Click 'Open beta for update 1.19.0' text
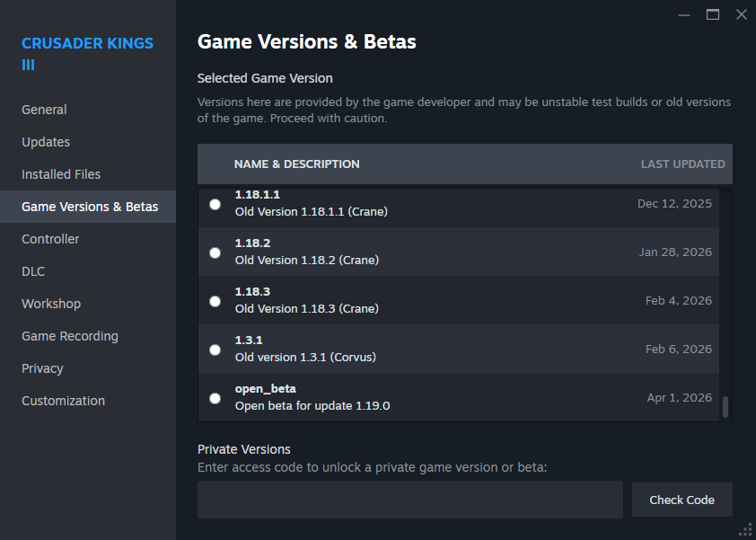 pyautogui.click(x=312, y=406)
